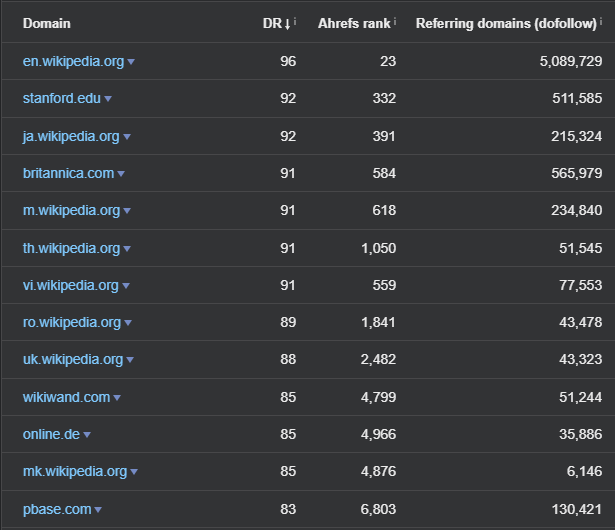
Task: Show the dropdown options for online.de
Action: [87, 435]
